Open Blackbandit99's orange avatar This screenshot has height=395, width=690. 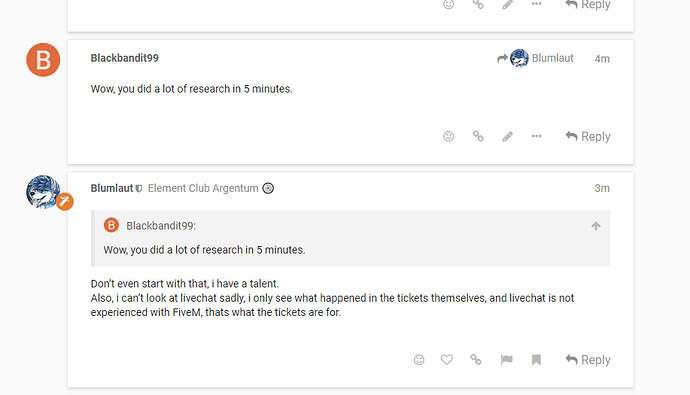click(43, 60)
